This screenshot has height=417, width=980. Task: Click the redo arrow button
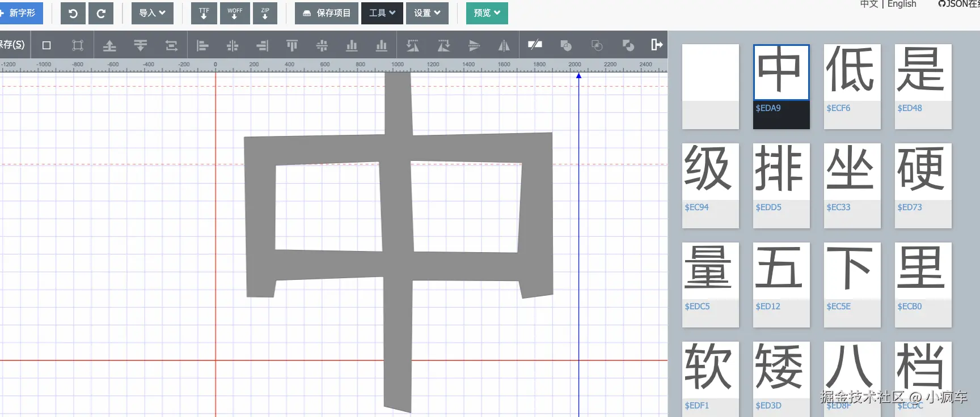(101, 13)
